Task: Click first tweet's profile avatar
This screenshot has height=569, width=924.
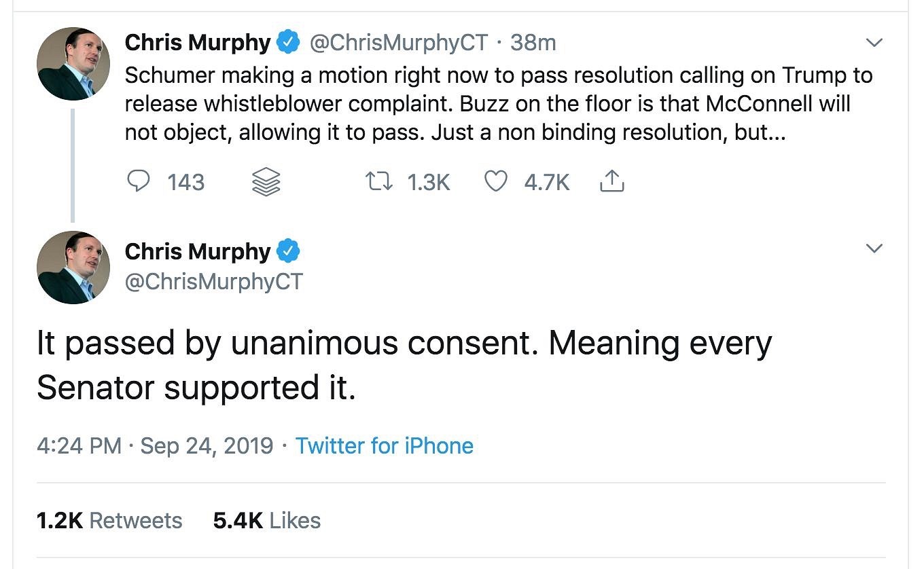Action: [73, 64]
